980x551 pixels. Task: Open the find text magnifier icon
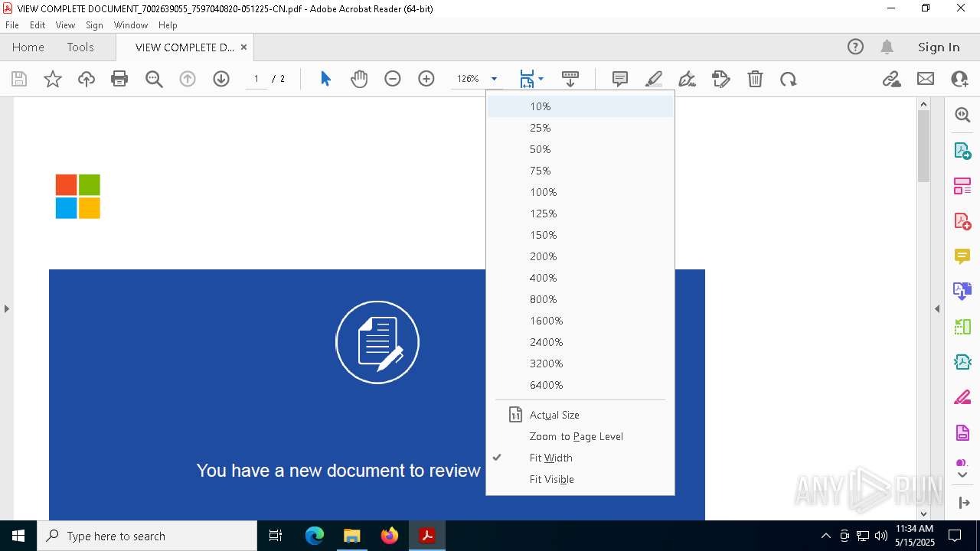[154, 79]
